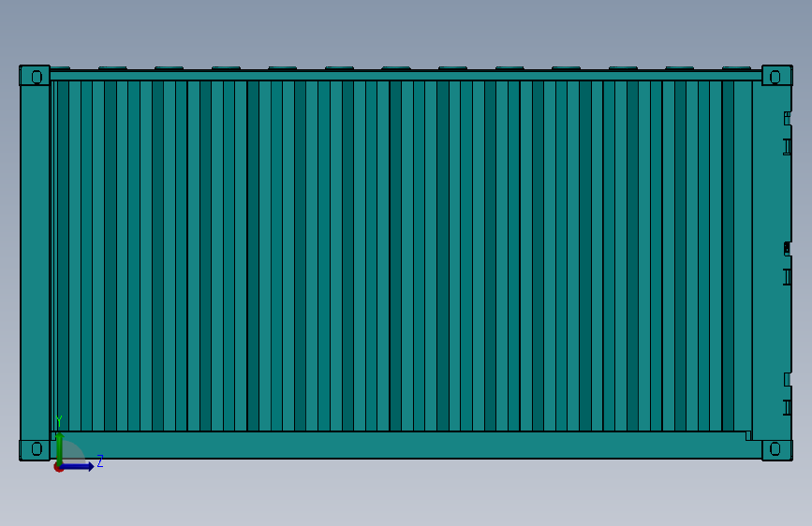Image resolution: width=812 pixels, height=526 pixels.
Task: Click the red origin ball of the triad
Action: [x=58, y=468]
